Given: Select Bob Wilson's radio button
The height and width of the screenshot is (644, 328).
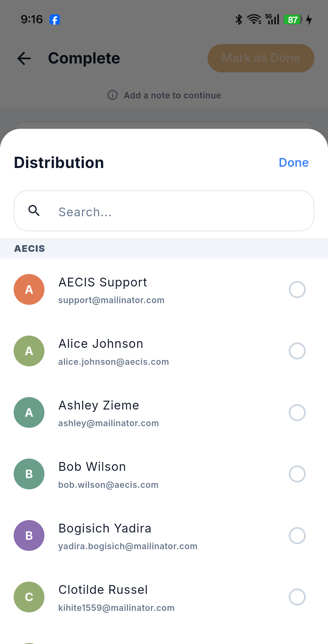Looking at the screenshot, I should pos(297,474).
